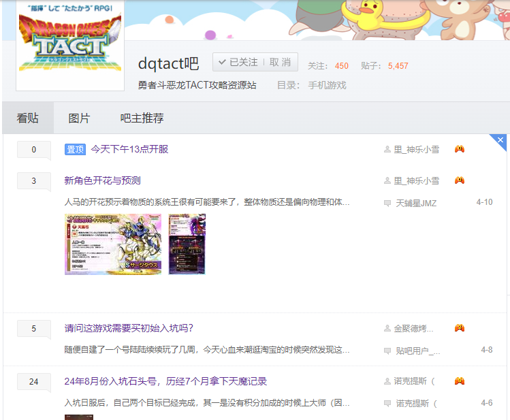Screen dimensions: 510x420
Task: Click badge icon beside pinned post author
Action: click(460, 149)
